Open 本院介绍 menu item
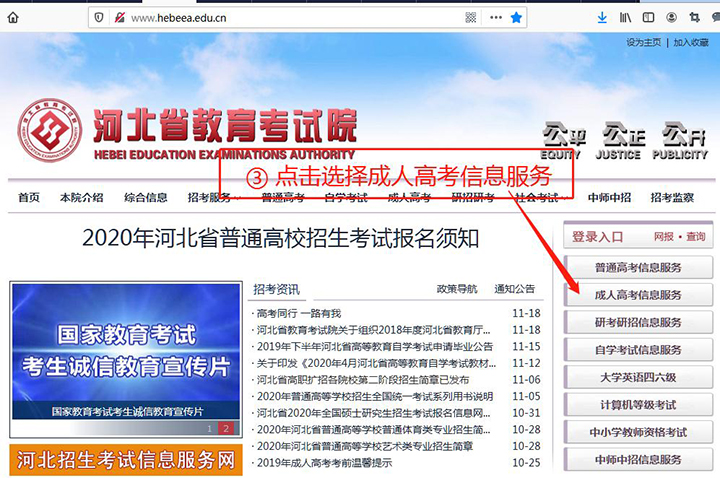Image resolution: width=720 pixels, height=478 pixels. coord(82,198)
